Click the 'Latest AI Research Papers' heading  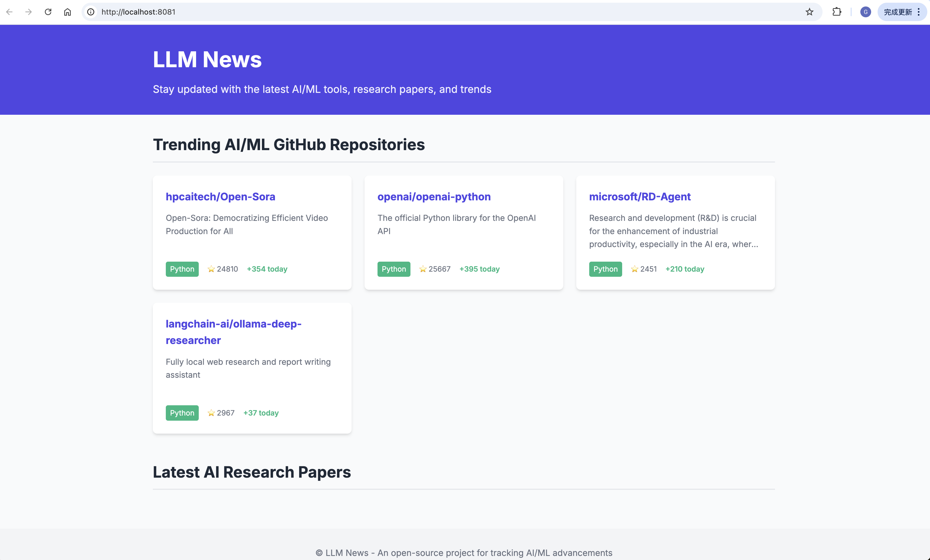[x=252, y=473]
